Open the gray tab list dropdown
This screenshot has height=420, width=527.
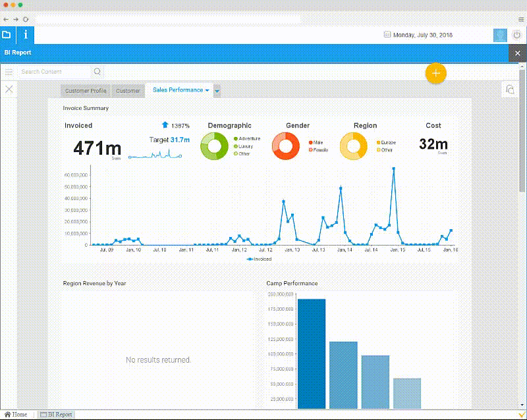[x=217, y=91]
